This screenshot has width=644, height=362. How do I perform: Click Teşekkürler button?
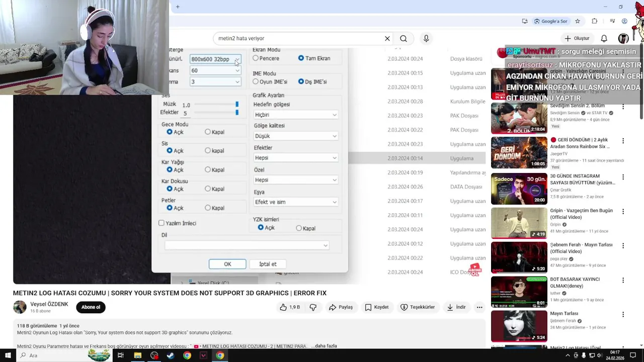point(418,307)
